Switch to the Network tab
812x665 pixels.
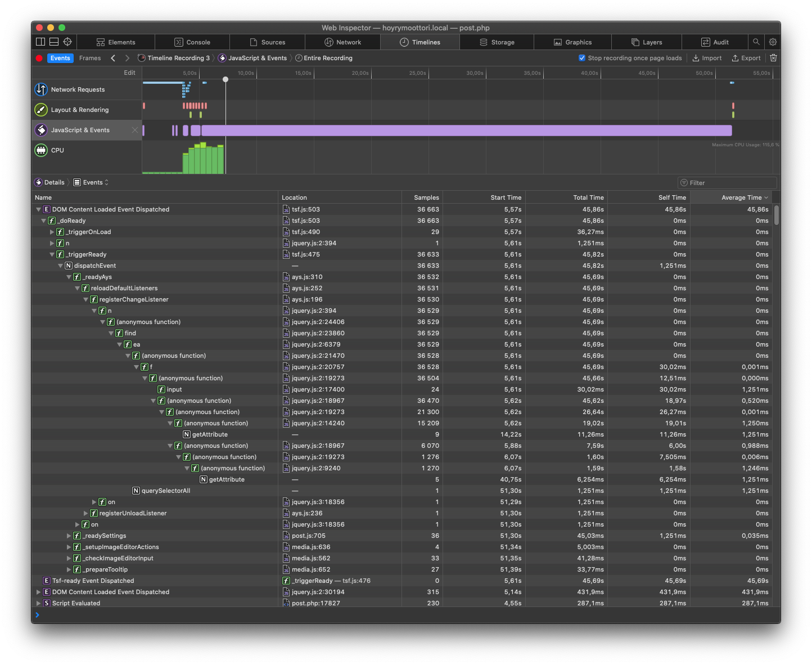point(342,42)
